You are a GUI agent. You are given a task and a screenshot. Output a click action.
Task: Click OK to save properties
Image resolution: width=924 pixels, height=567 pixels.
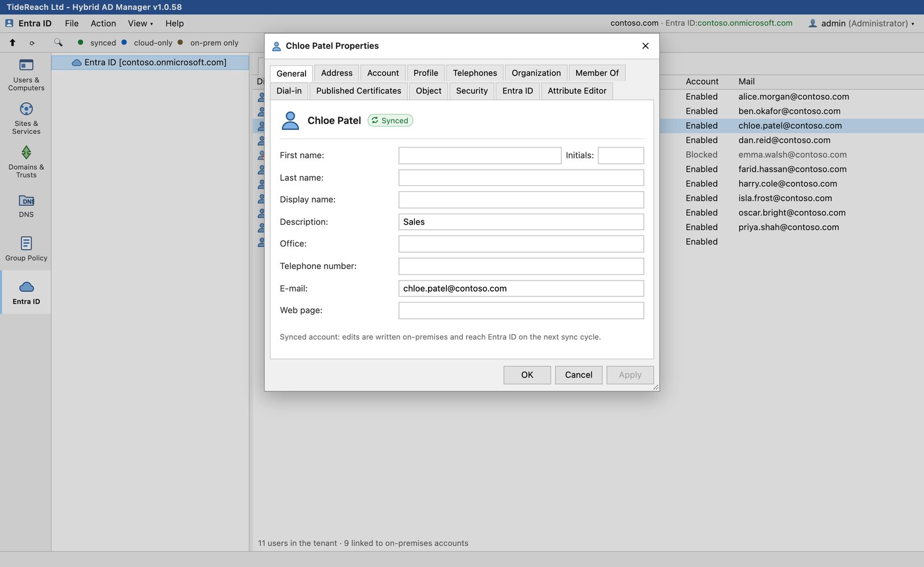[x=527, y=375]
